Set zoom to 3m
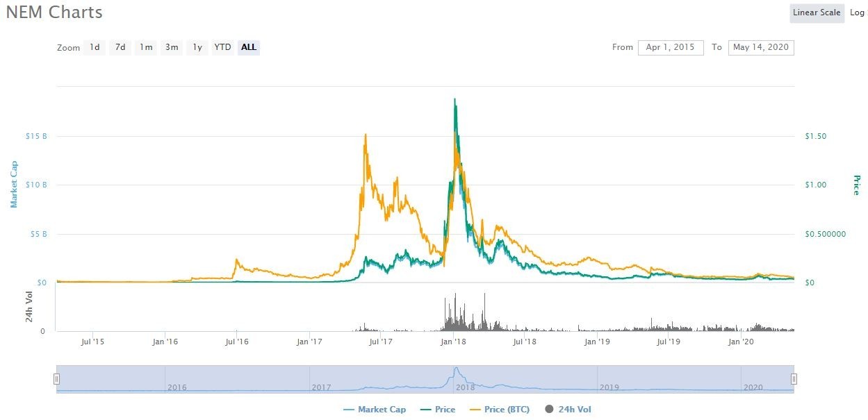The height and width of the screenshot is (420, 868). (171, 47)
